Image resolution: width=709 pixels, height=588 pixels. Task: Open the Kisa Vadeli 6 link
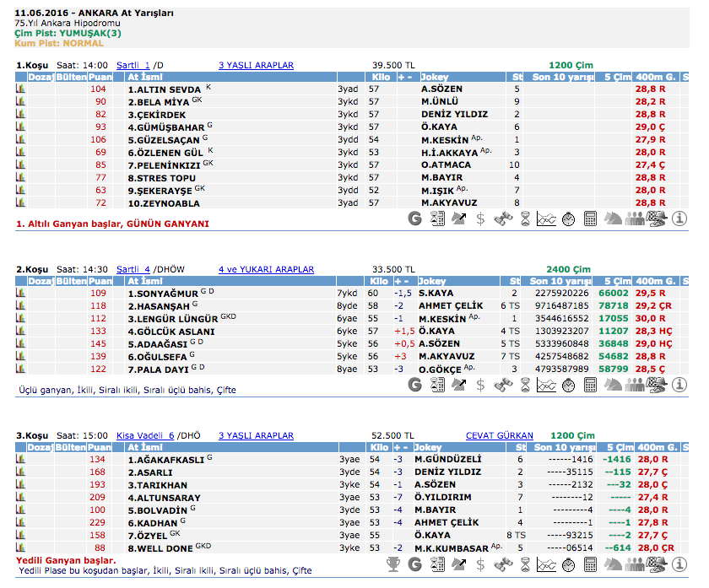pyautogui.click(x=145, y=435)
